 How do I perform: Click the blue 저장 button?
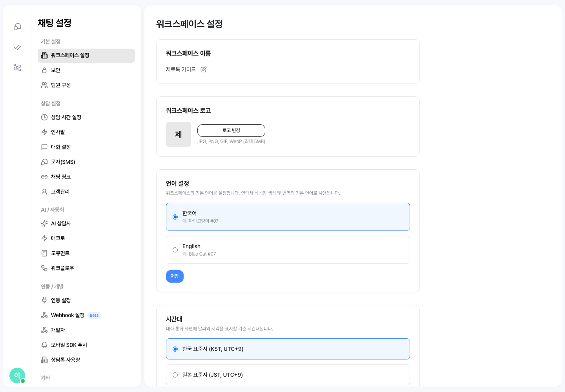click(x=175, y=276)
